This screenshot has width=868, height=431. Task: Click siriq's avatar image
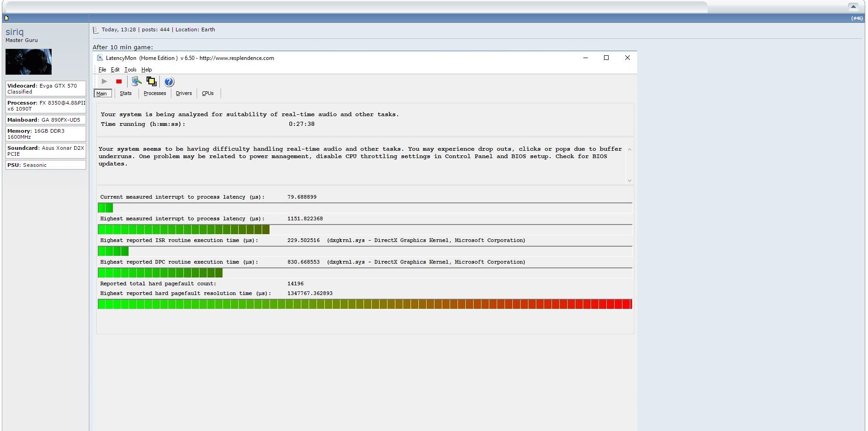click(29, 62)
